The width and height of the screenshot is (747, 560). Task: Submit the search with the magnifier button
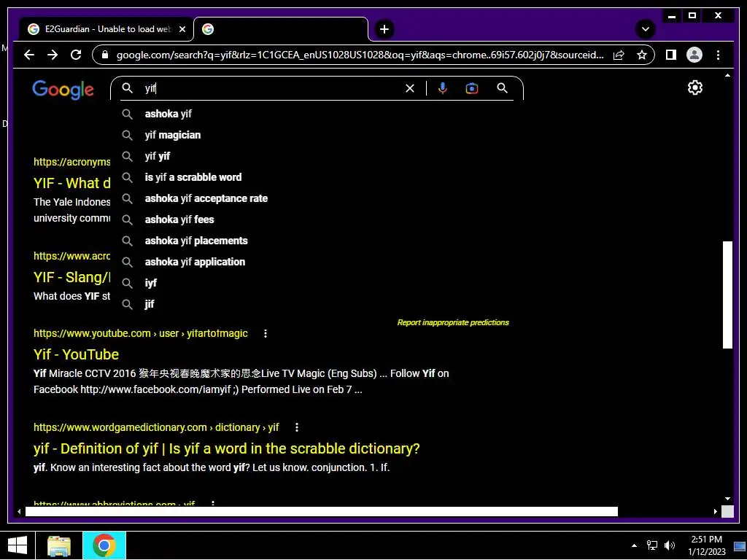502,88
